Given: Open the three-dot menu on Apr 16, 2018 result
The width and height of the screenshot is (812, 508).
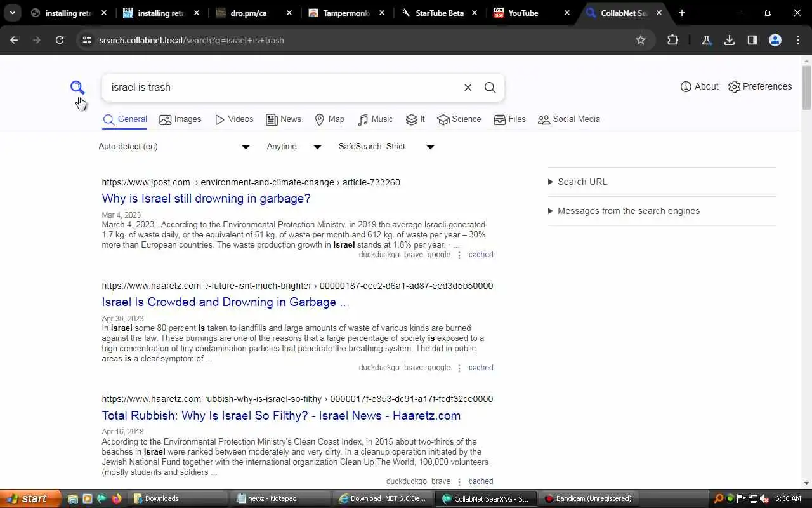Looking at the screenshot, I should [459, 481].
